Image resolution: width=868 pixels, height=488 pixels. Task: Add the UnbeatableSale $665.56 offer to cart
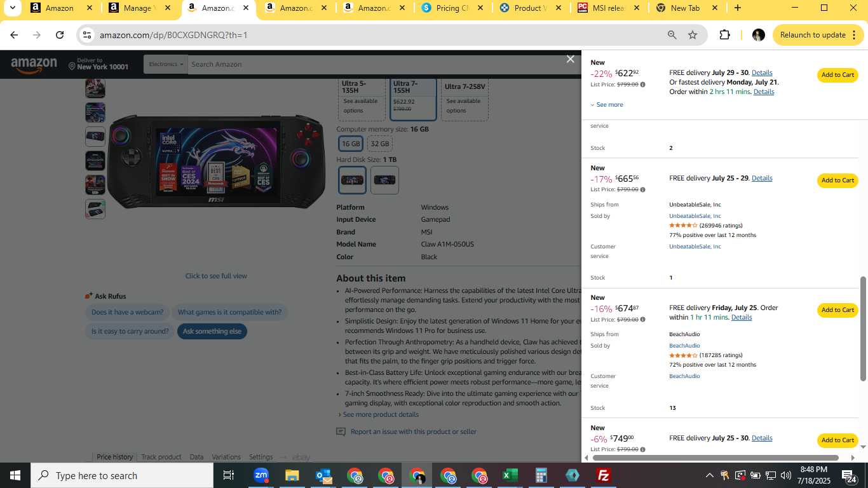[837, 180]
